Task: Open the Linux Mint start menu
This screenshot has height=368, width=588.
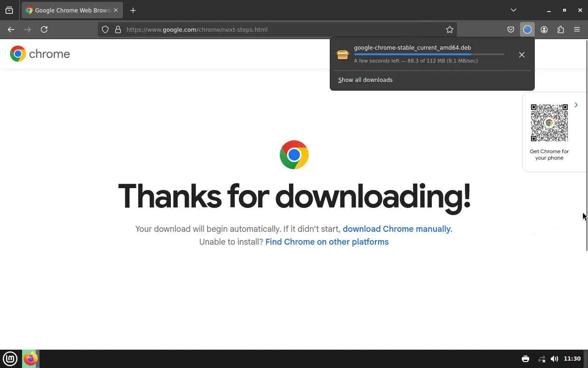Action: pyautogui.click(x=10, y=359)
